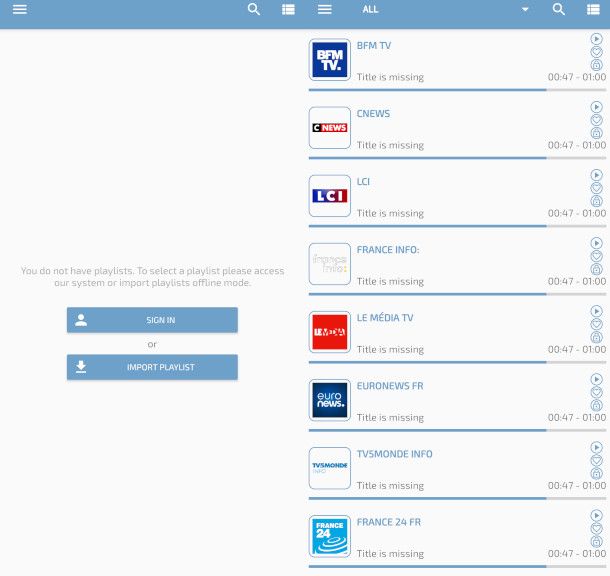This screenshot has height=576, width=610.
Task: Open the Le Média logo thumbnail
Action: (330, 332)
